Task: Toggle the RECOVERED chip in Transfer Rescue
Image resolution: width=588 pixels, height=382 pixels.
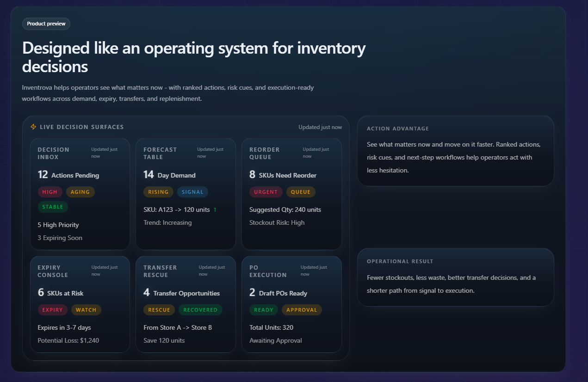Action: (x=200, y=310)
